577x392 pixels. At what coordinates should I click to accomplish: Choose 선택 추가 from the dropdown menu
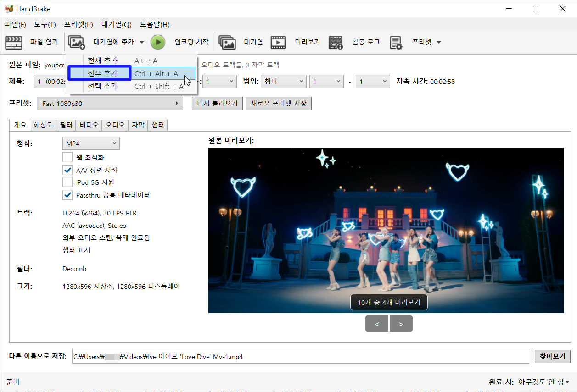click(x=132, y=86)
